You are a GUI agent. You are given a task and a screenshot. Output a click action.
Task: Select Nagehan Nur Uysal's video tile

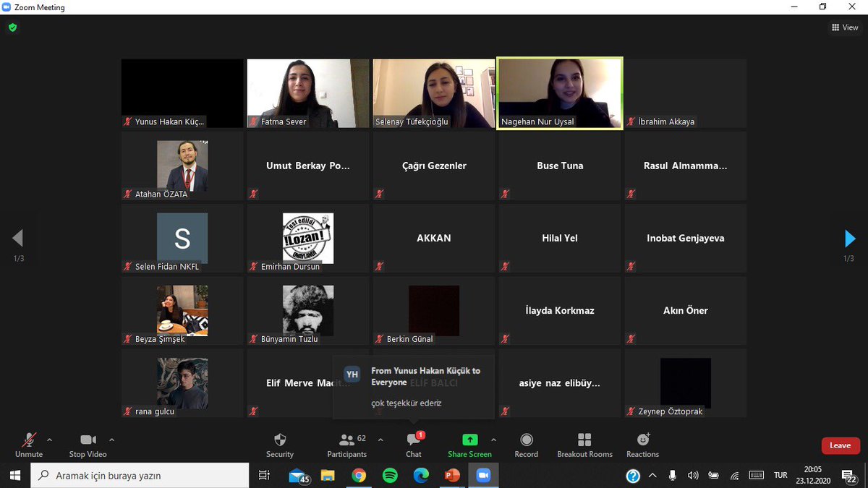click(x=560, y=93)
